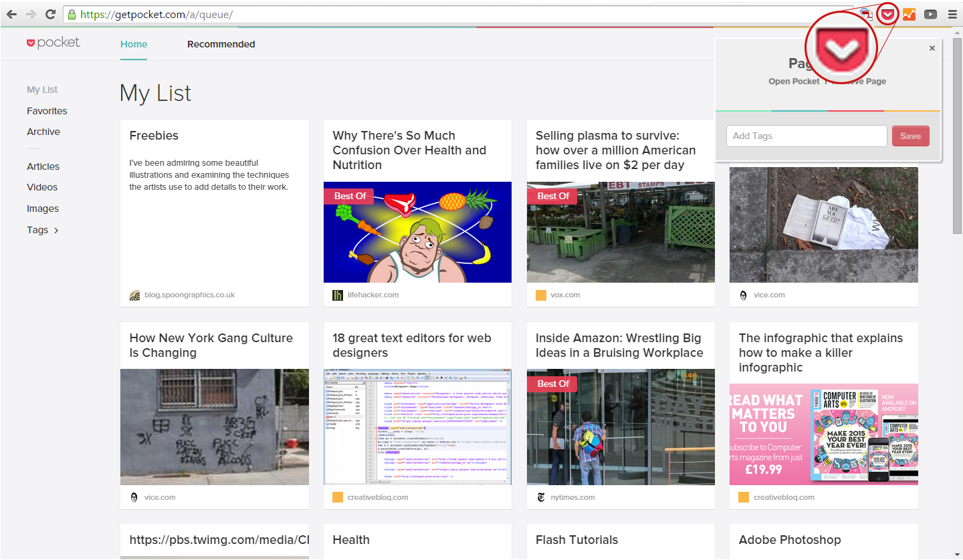Image resolution: width=963 pixels, height=560 pixels.
Task: Click the Add Tags input field
Action: tap(807, 136)
